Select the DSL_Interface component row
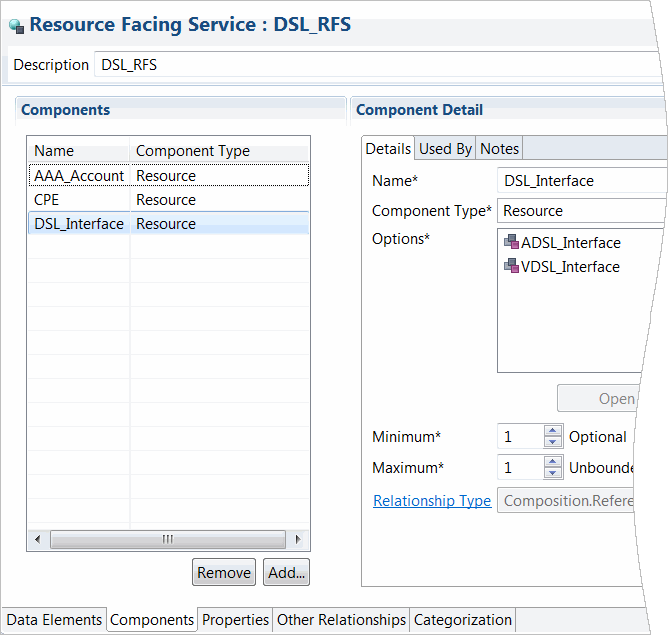This screenshot has width=669, height=635. (169, 224)
